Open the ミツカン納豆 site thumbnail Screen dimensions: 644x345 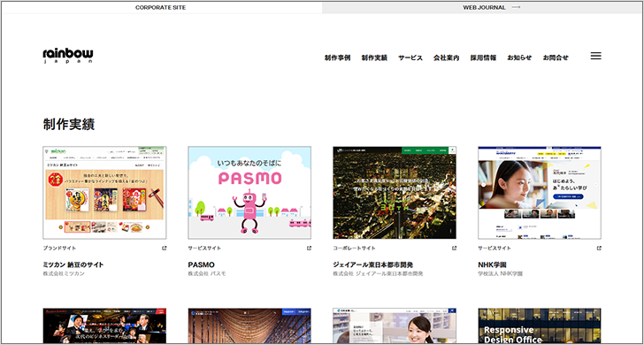click(x=104, y=193)
